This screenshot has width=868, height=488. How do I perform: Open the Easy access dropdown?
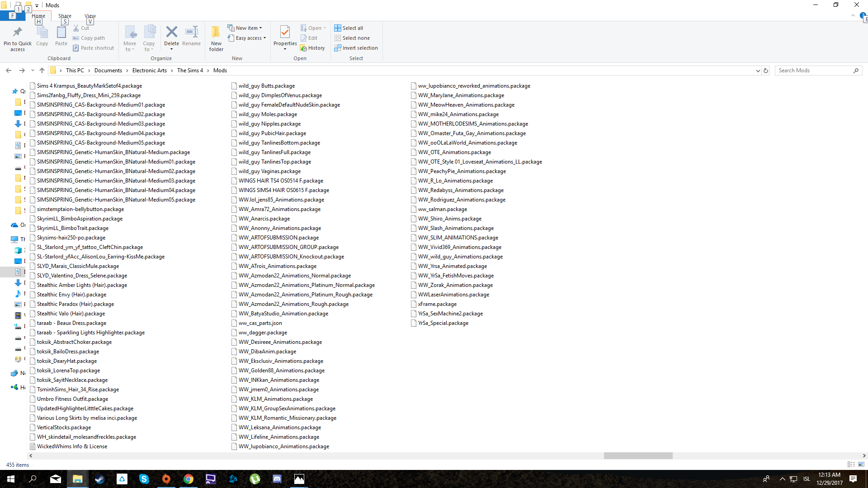pos(247,38)
